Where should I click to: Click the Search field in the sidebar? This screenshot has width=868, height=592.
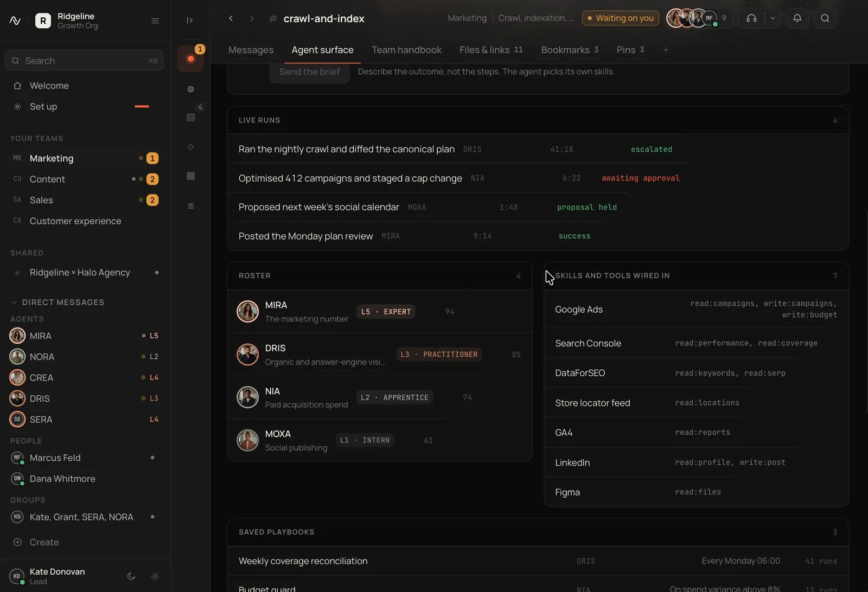(x=84, y=61)
